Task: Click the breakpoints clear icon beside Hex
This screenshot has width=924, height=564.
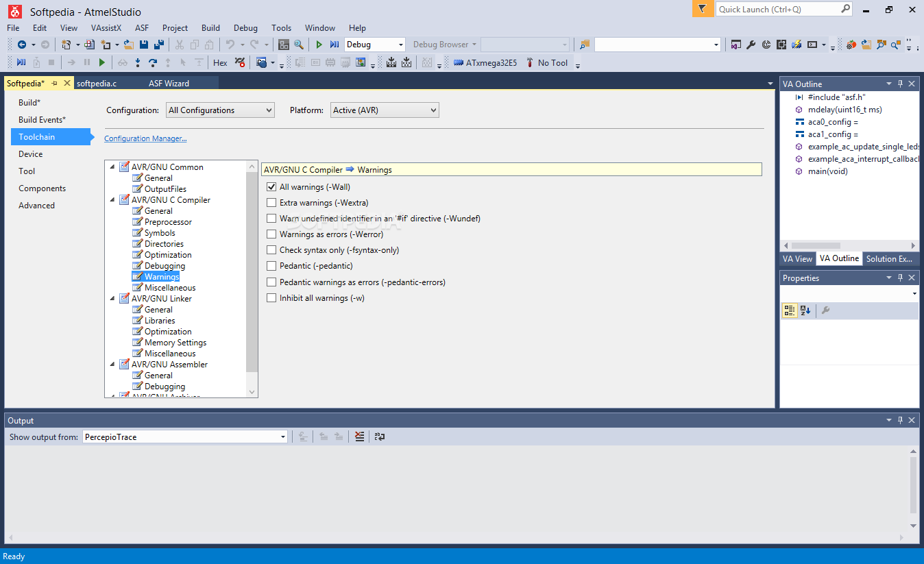Action: pos(240,62)
